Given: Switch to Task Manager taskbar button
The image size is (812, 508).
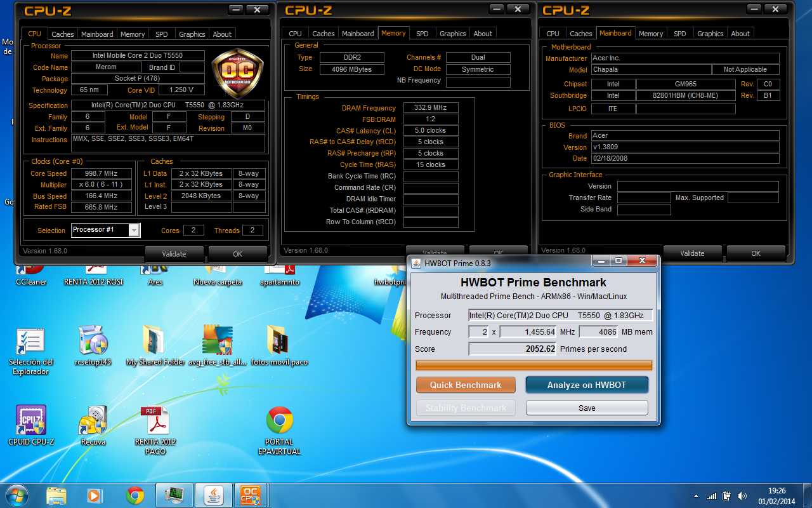Looking at the screenshot, I should pyautogui.click(x=174, y=495).
